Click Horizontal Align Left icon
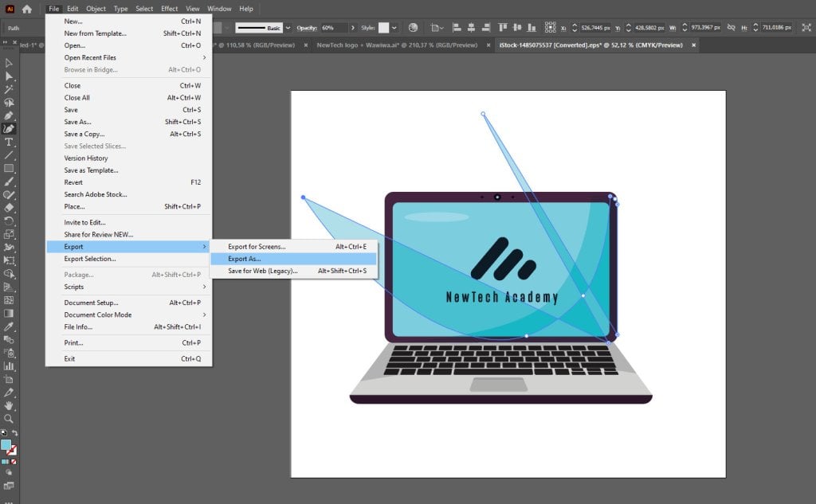The height and width of the screenshot is (504, 816). click(x=457, y=28)
